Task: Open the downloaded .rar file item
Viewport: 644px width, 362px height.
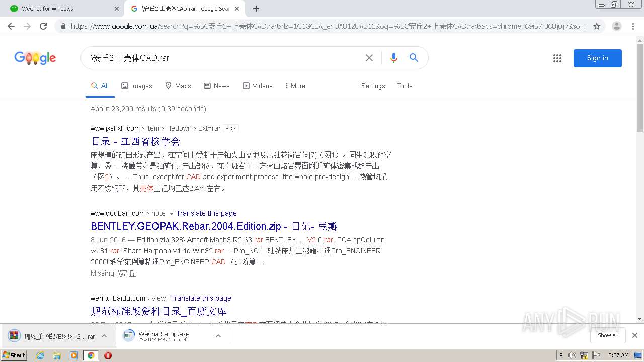Action: tap(52, 336)
